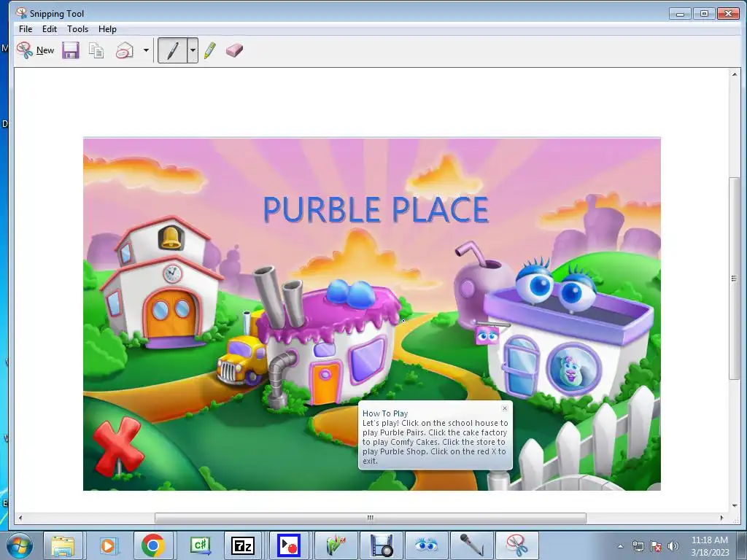Click the horizontal scrollbar left arrow
This screenshot has width=747, height=560.
20,518
